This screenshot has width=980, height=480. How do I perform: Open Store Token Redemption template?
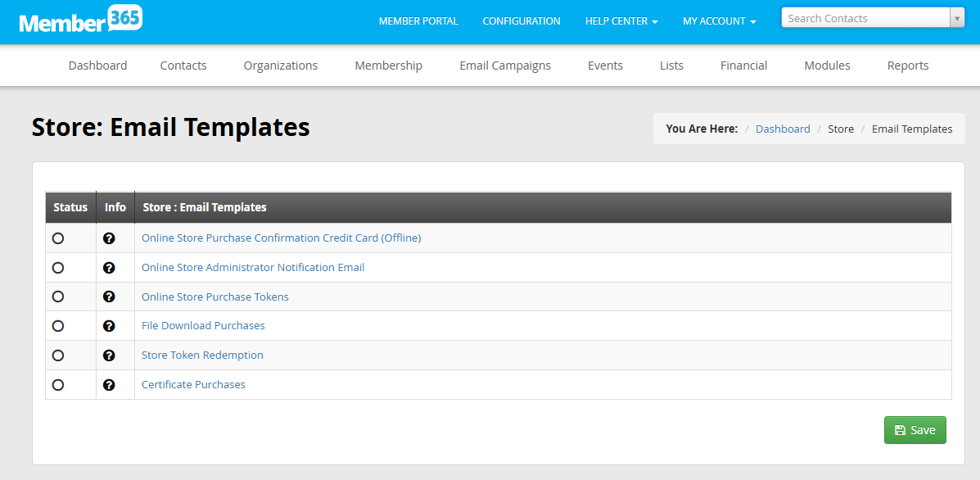(x=202, y=355)
